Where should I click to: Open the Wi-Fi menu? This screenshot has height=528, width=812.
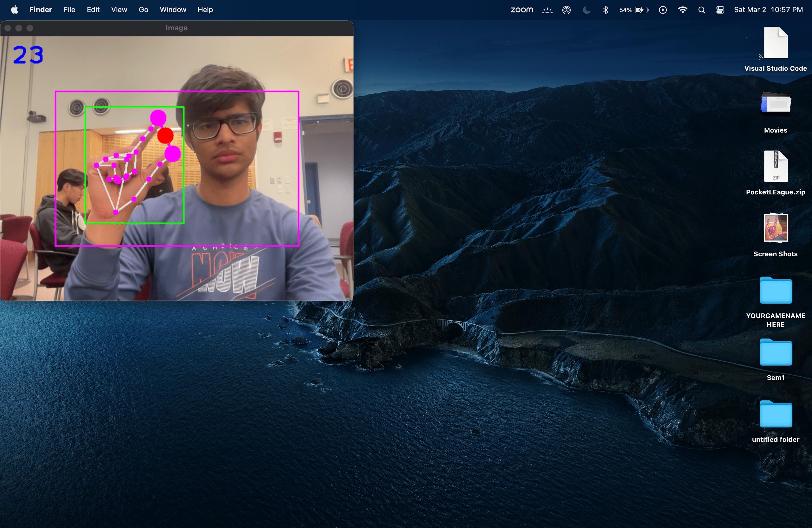pyautogui.click(x=682, y=10)
